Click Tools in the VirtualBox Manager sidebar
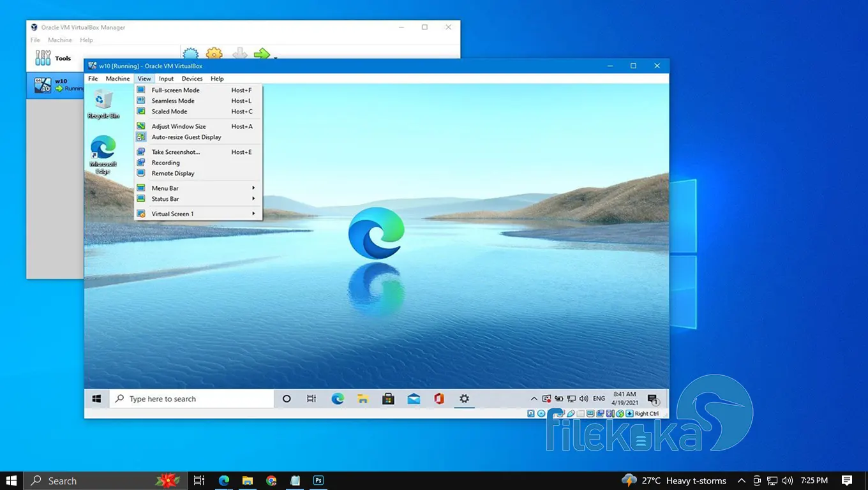 (54, 58)
